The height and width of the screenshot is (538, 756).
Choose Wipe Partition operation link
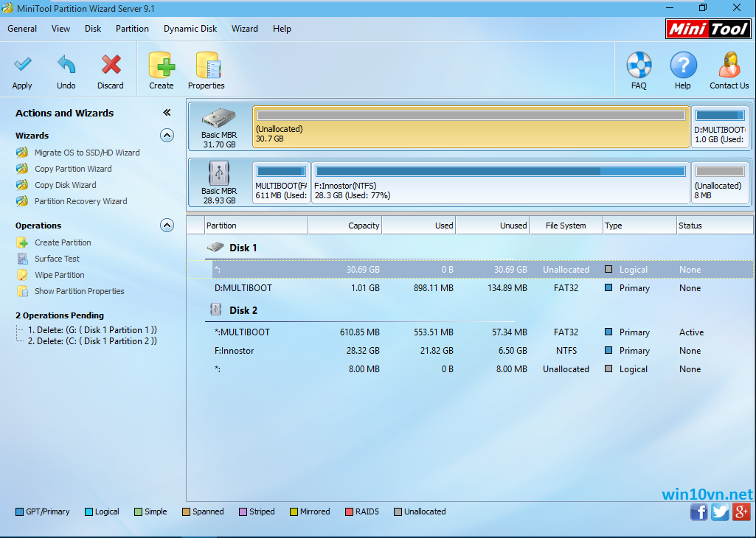(x=59, y=275)
